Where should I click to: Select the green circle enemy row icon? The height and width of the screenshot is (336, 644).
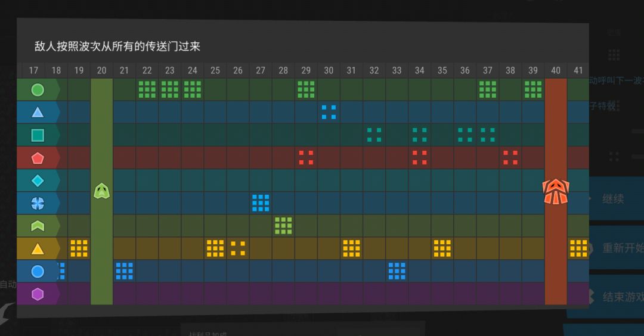pos(38,90)
